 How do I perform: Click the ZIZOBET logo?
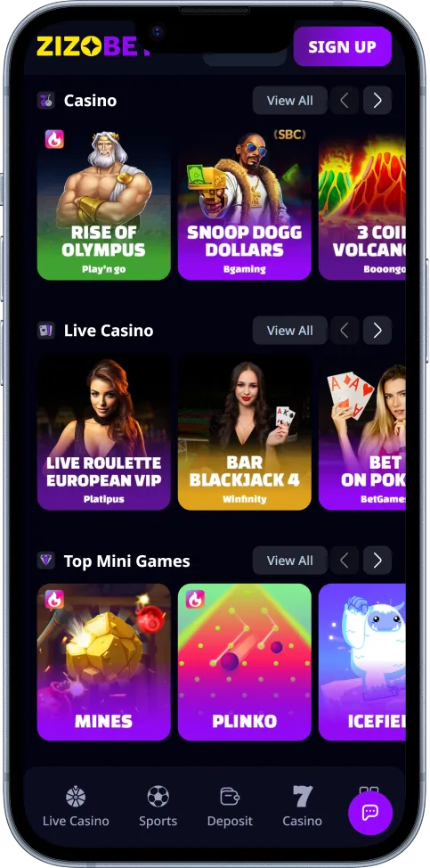point(93,46)
